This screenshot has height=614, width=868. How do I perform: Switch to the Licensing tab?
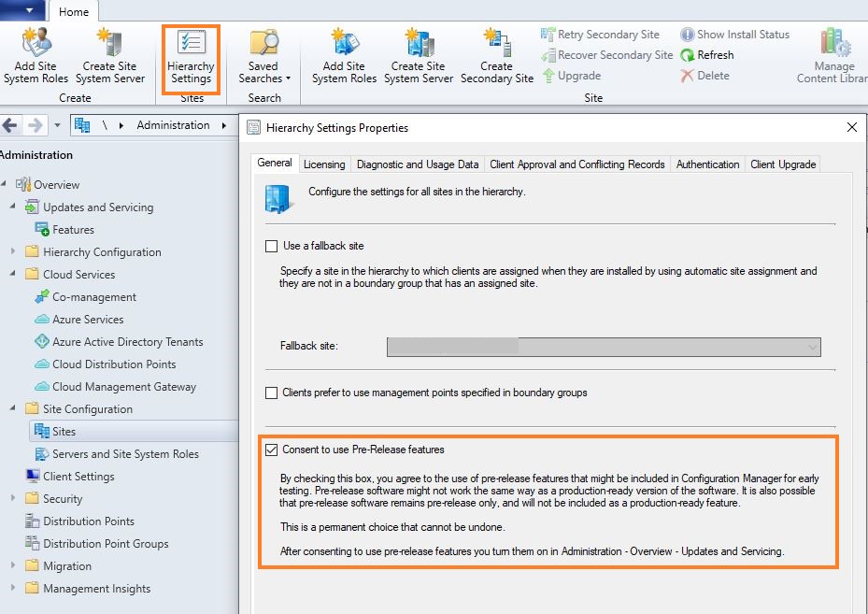pyautogui.click(x=324, y=164)
